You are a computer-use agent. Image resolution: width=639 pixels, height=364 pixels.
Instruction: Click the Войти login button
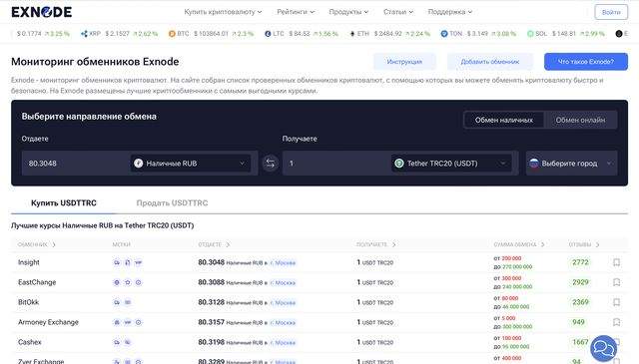tap(611, 12)
